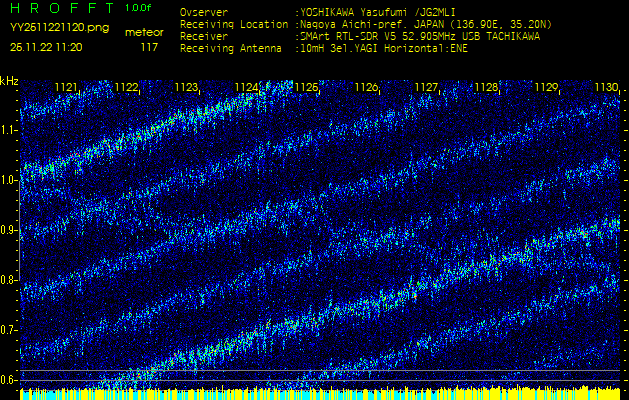Click the Receiving Location label

click(234, 24)
